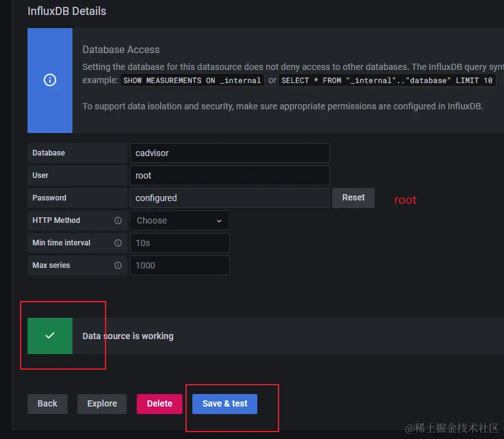Click the 'SHOW MEASUREMENTS ON _internal' code snippet
Viewport: 504px width, 439px height.
click(x=192, y=81)
